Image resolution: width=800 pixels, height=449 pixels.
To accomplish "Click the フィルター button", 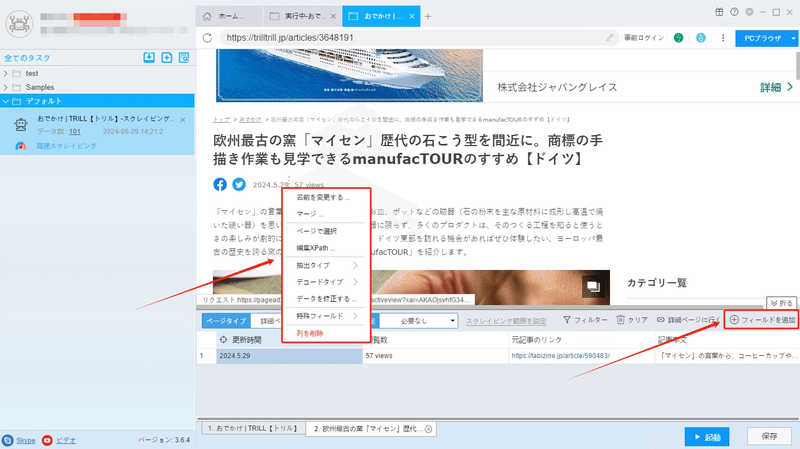I will [x=585, y=320].
